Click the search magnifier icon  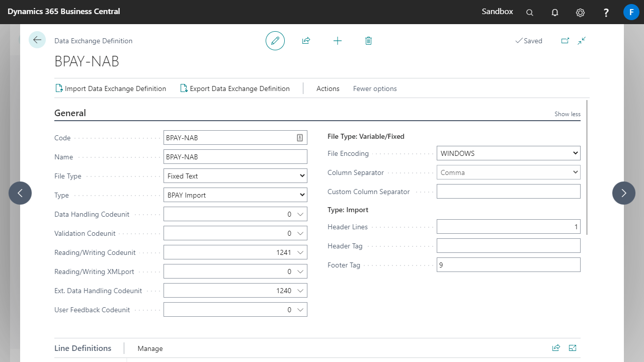tap(530, 13)
